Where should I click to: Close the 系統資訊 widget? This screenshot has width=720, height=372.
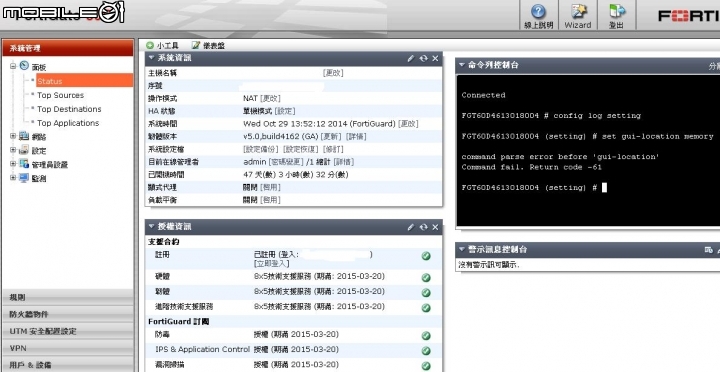coord(435,58)
